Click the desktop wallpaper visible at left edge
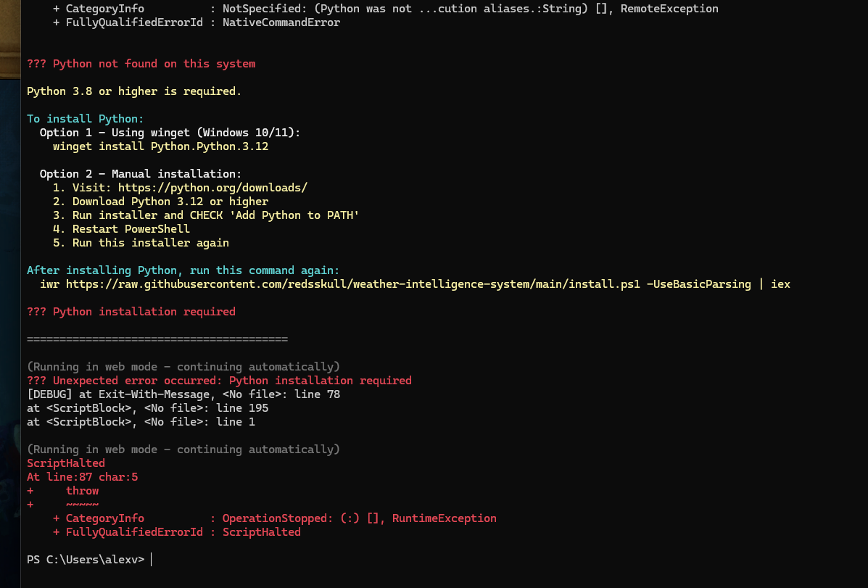 click(x=7, y=290)
